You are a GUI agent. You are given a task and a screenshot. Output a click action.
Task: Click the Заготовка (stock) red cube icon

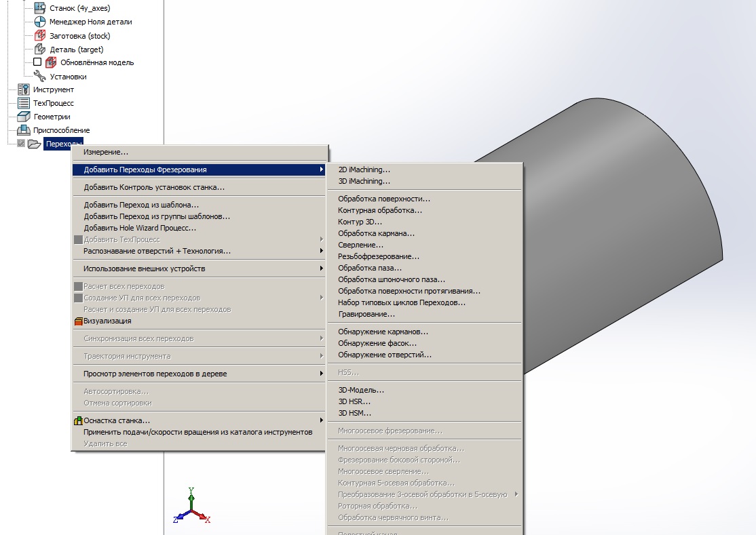[40, 36]
